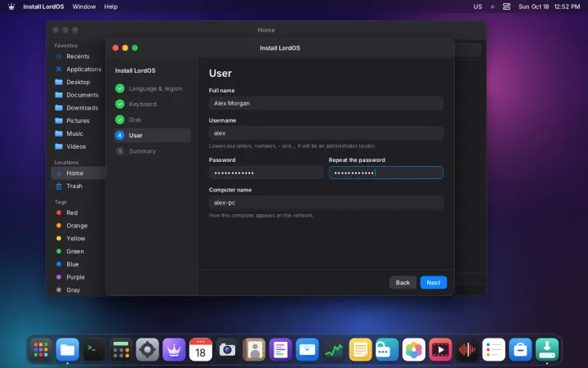
Task: Click the Full name field
Action: pyautogui.click(x=326, y=103)
